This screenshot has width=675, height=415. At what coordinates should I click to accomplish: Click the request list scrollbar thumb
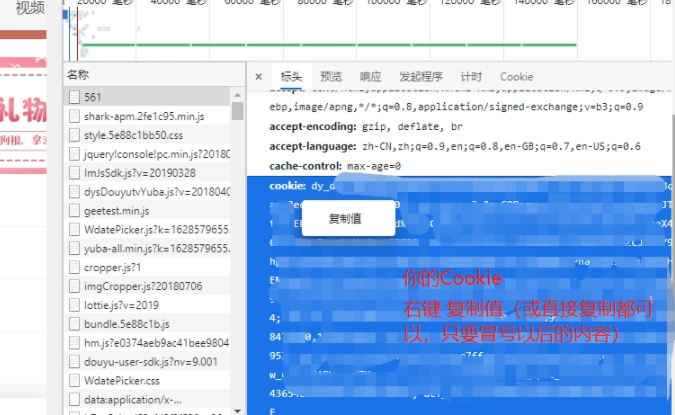click(238, 111)
